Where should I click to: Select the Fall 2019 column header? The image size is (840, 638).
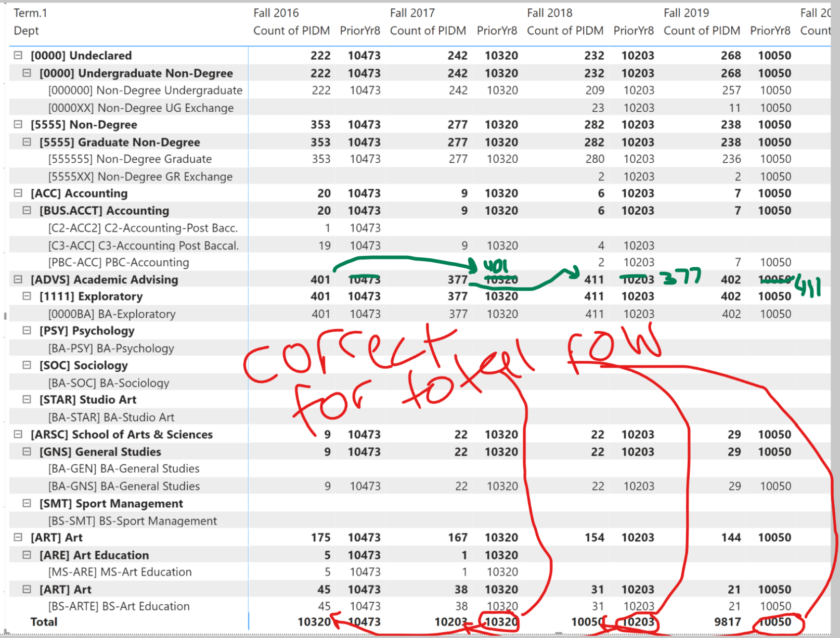686,13
